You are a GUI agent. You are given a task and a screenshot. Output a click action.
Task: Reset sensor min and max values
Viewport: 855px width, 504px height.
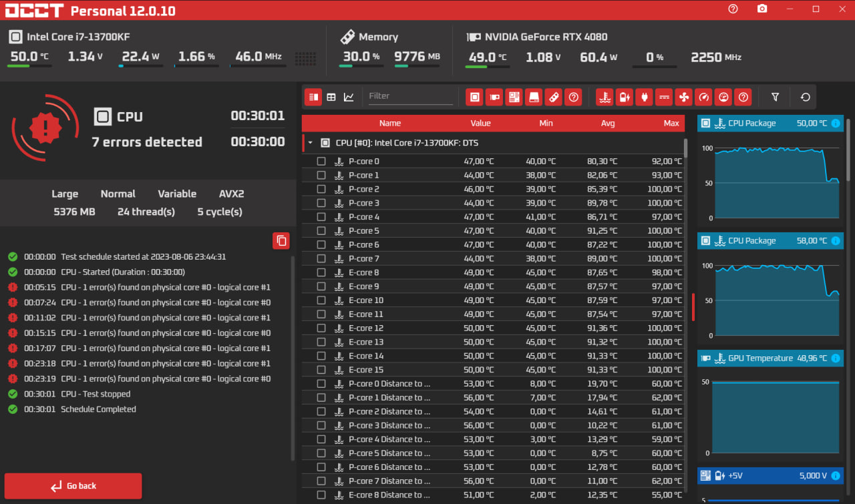point(806,97)
